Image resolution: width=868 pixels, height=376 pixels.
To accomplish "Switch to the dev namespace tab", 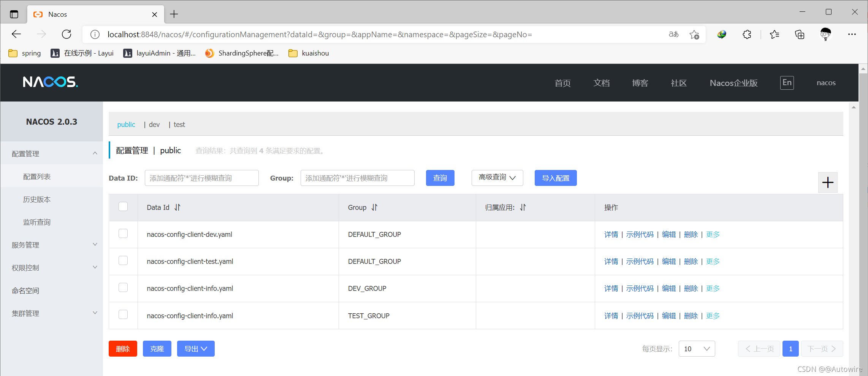I will pos(154,125).
